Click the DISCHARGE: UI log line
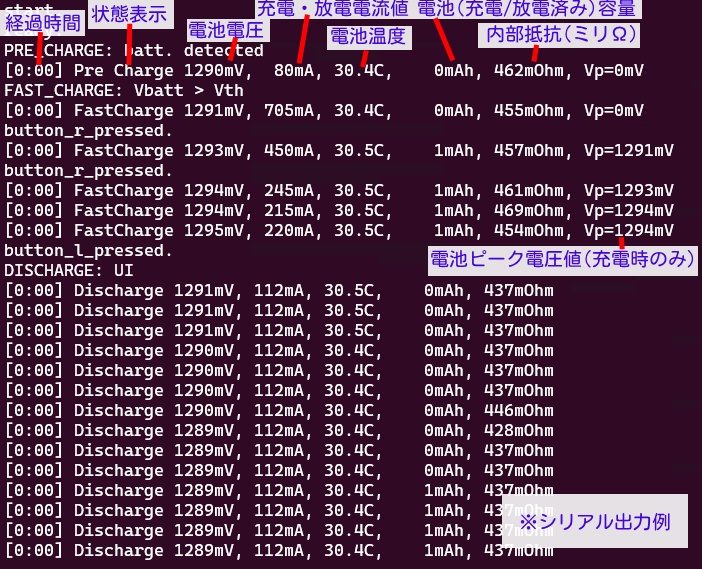 click(x=68, y=270)
